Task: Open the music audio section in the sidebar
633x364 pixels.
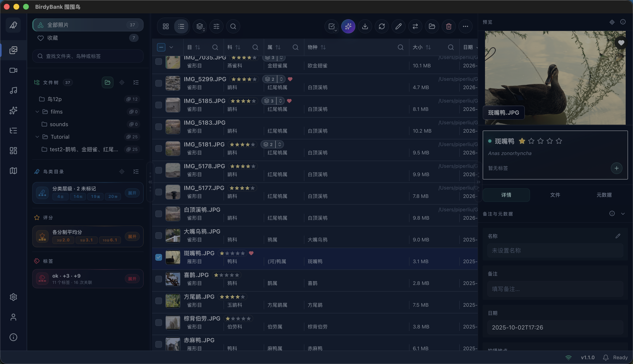Action: pyautogui.click(x=13, y=90)
